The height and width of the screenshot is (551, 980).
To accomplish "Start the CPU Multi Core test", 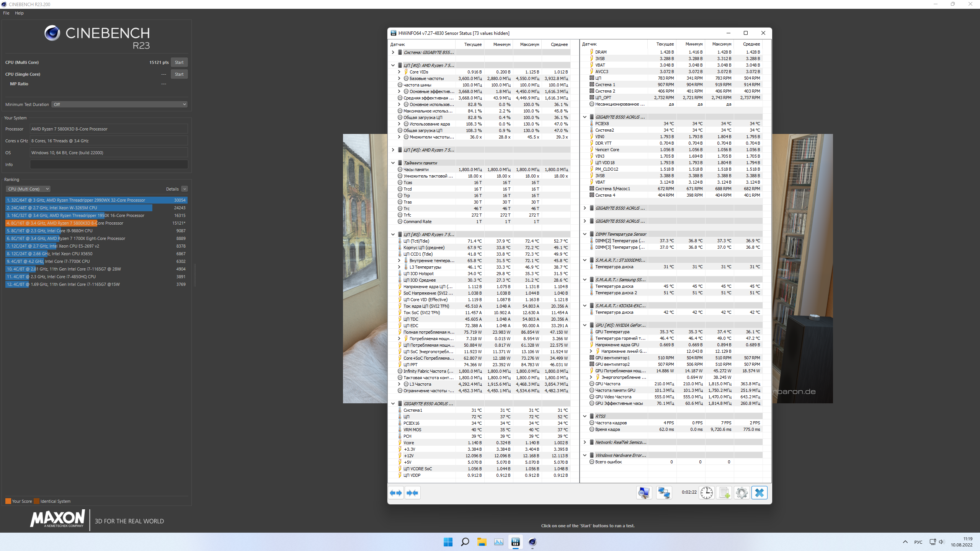I will (x=179, y=62).
